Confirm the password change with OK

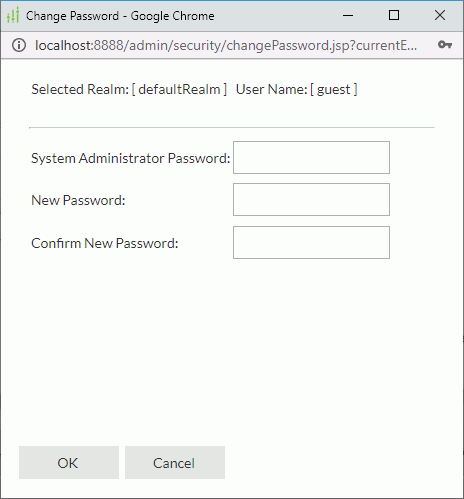pyautogui.click(x=69, y=463)
